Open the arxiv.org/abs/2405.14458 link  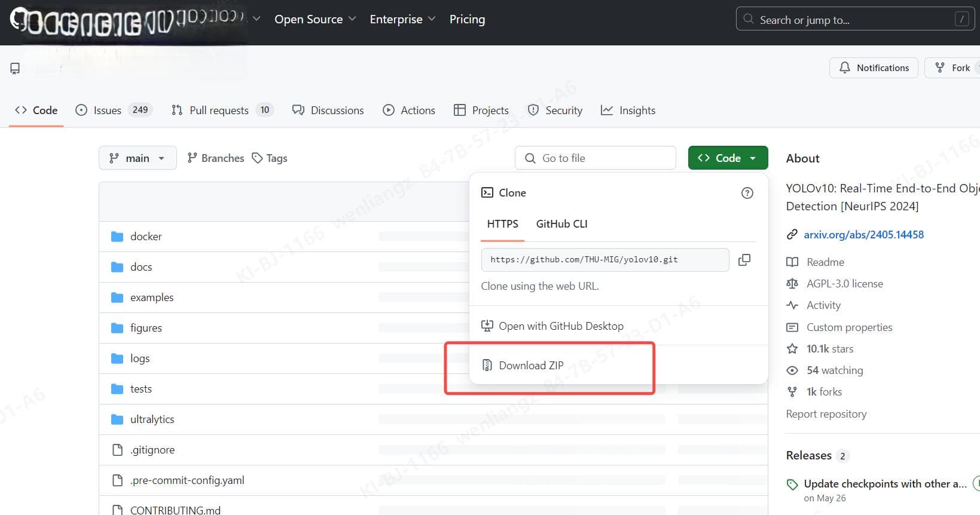(863, 235)
